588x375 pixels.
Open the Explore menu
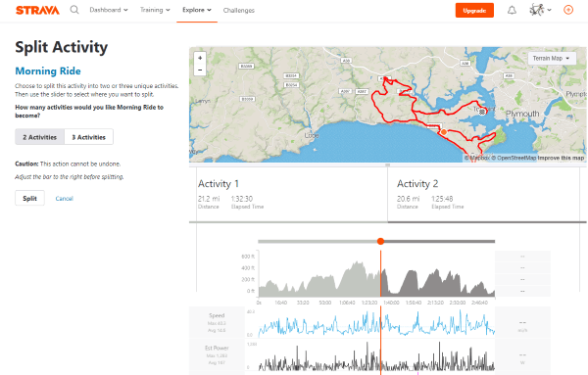pos(197,10)
